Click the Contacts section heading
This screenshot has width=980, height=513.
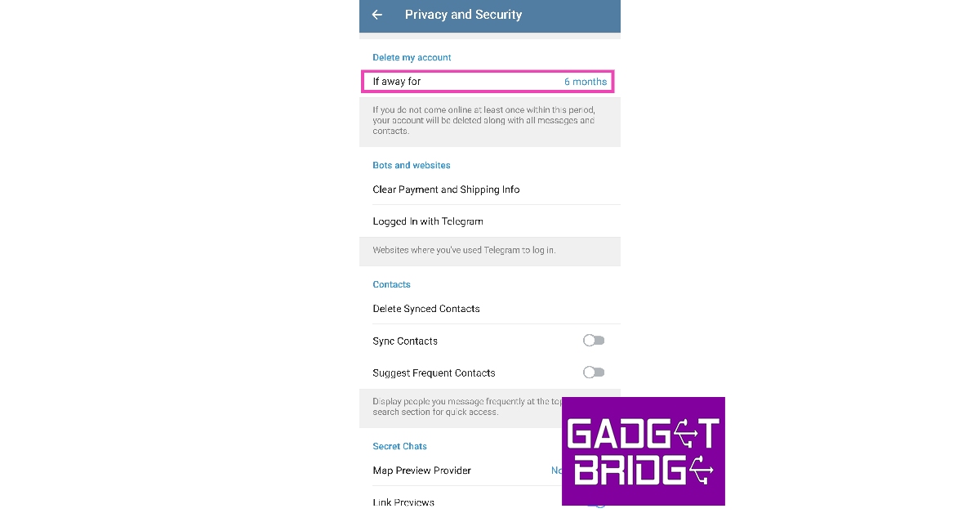coord(391,284)
